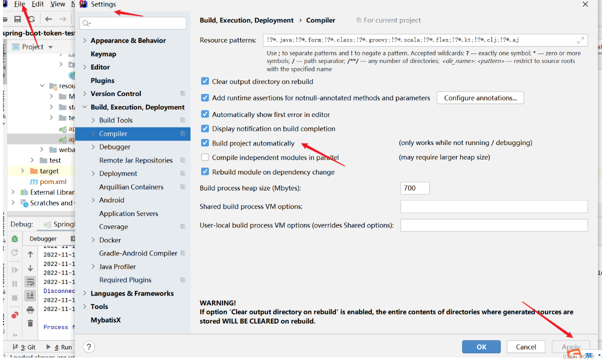Select Keymap in the settings tree
The image size is (602, 364).
pyautogui.click(x=103, y=54)
